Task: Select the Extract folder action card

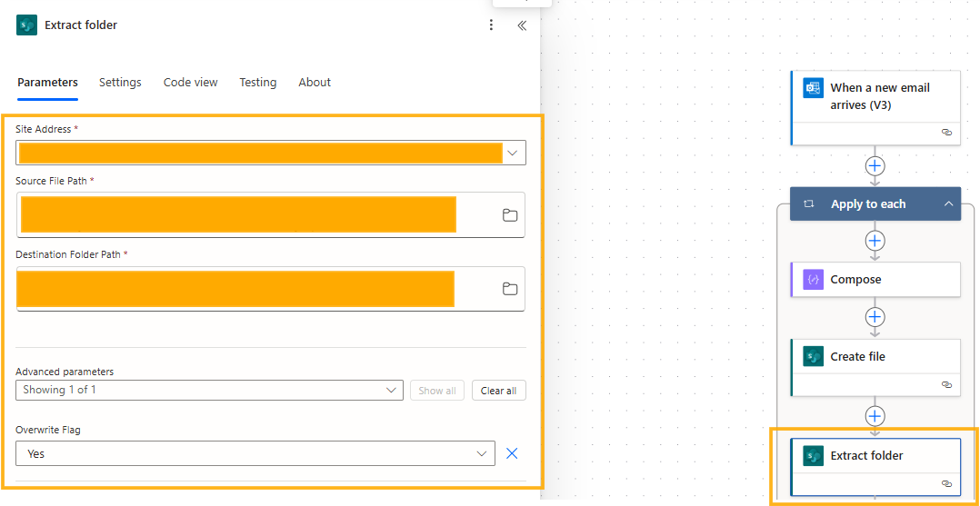Action: (875, 467)
